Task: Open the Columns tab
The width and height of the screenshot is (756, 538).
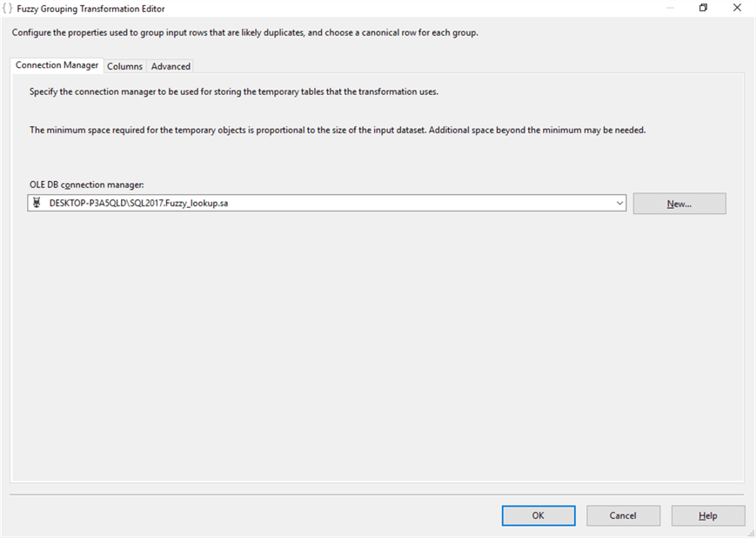Action: pyautogui.click(x=124, y=66)
